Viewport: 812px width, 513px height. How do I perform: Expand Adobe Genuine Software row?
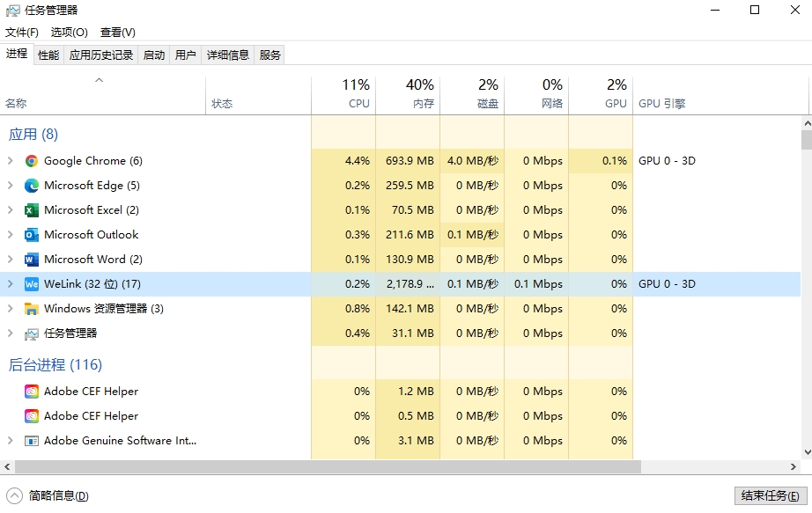(11, 441)
